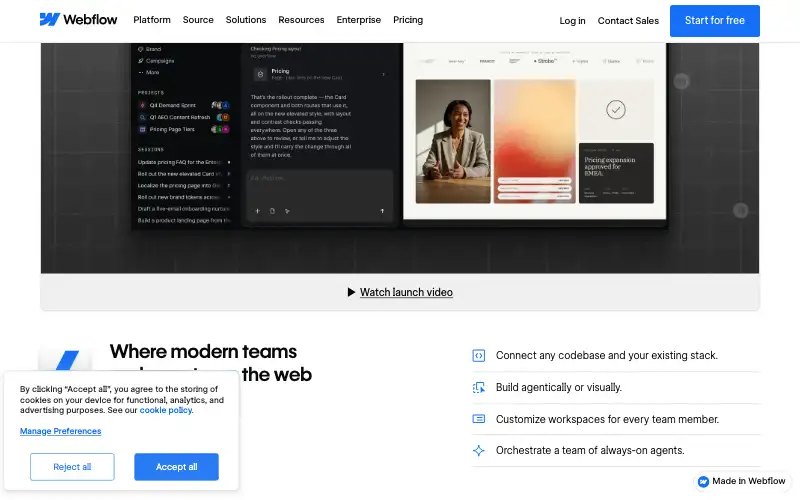Click the play triangle beside Watch launch video

[x=351, y=292]
